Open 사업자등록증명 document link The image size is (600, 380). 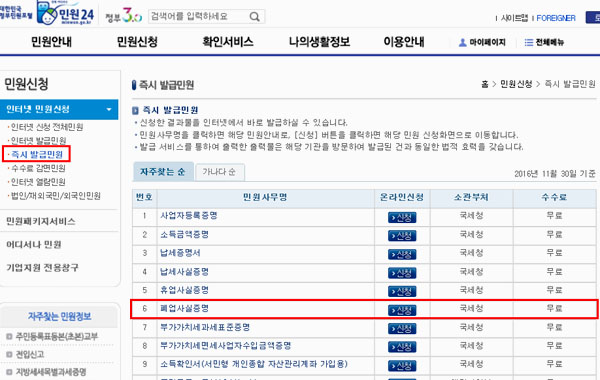click(x=189, y=215)
